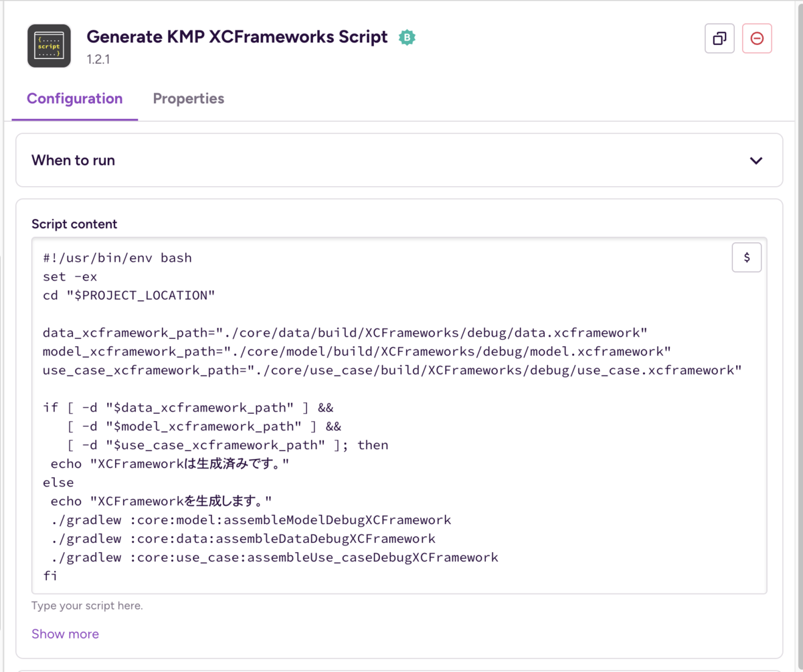
Task: Click the cd "$PROJECT_LOCATION" line
Action: click(128, 295)
